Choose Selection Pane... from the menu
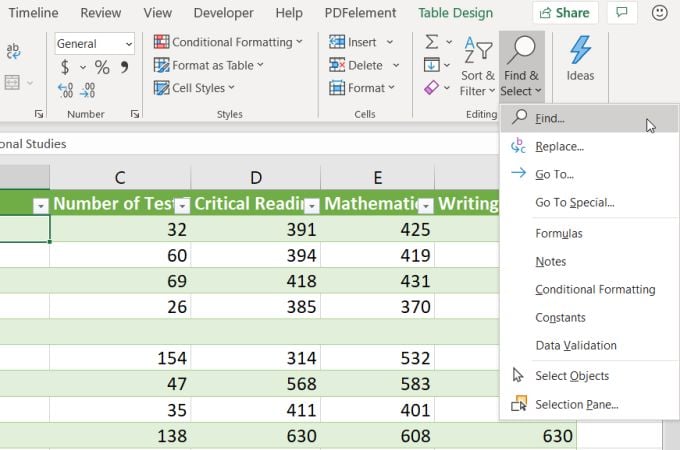Viewport: 680px width, 450px height. (x=576, y=404)
